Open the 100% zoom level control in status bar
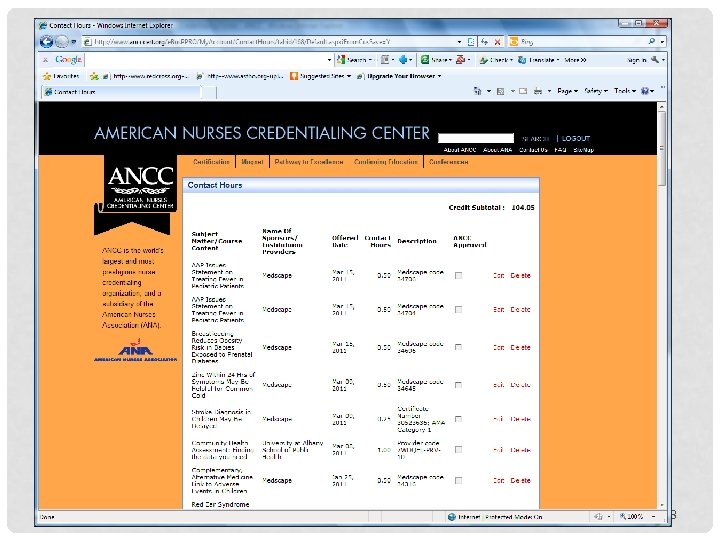Viewport: 720px width, 540px height. (638, 517)
